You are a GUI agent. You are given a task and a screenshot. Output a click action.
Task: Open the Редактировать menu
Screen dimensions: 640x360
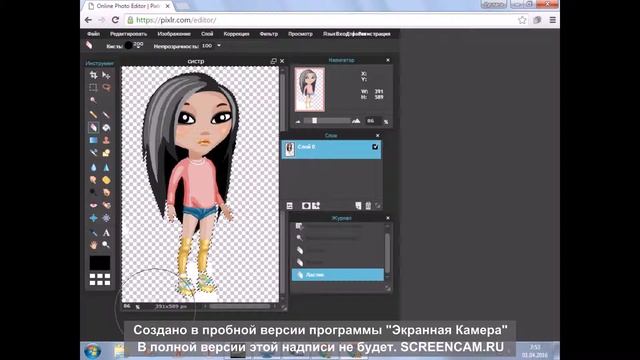(x=128, y=34)
